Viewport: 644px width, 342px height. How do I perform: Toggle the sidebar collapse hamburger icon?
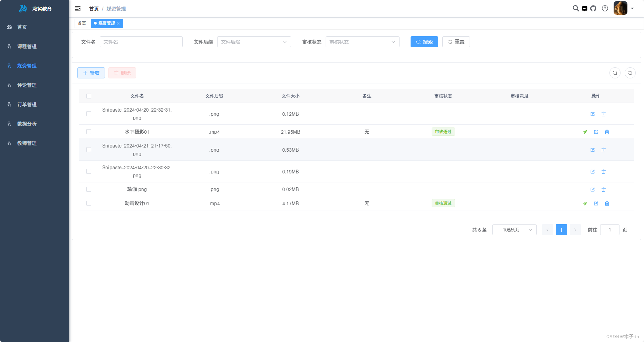tap(78, 9)
